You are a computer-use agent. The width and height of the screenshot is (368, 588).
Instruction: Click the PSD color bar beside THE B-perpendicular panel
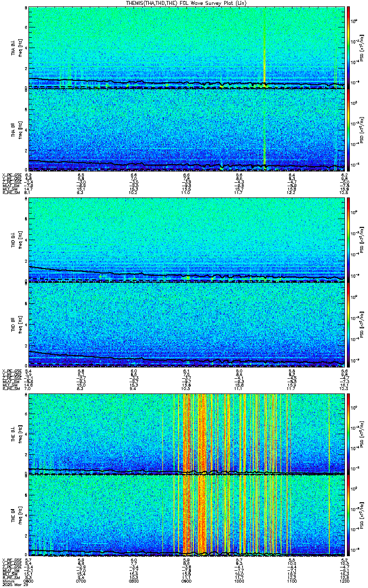[x=349, y=433]
